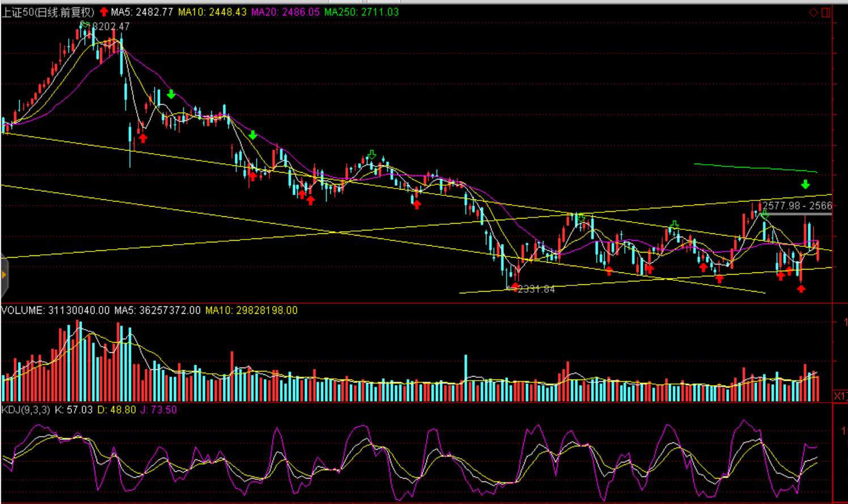Click the short green line segment at upper right
Screen dimensions: 848x504
pyautogui.click(x=755, y=168)
